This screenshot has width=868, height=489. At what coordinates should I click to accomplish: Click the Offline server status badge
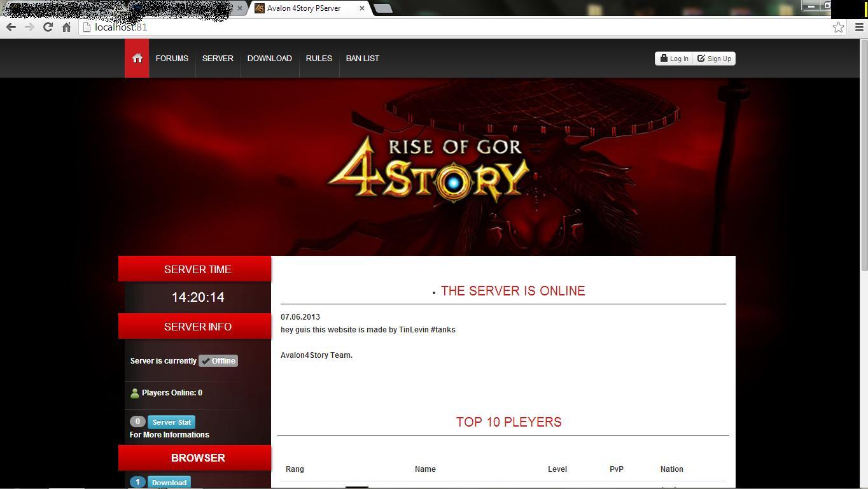coord(218,361)
